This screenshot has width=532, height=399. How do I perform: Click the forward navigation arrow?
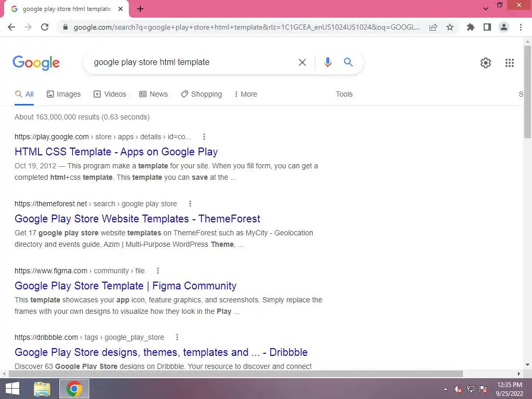(x=28, y=27)
